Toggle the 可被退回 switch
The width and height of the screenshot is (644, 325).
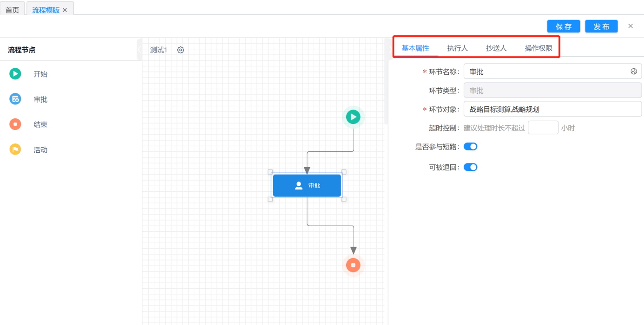point(470,167)
